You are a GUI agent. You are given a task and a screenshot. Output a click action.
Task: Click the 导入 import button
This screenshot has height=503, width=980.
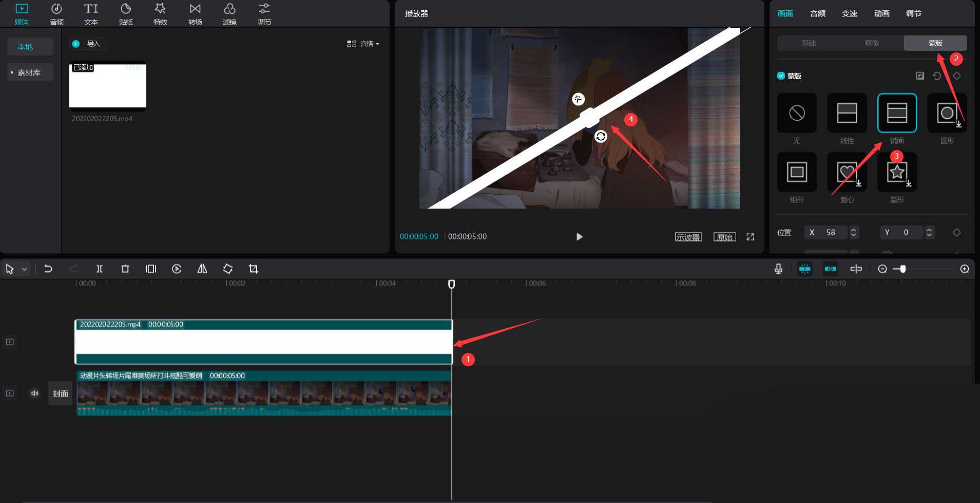[88, 44]
